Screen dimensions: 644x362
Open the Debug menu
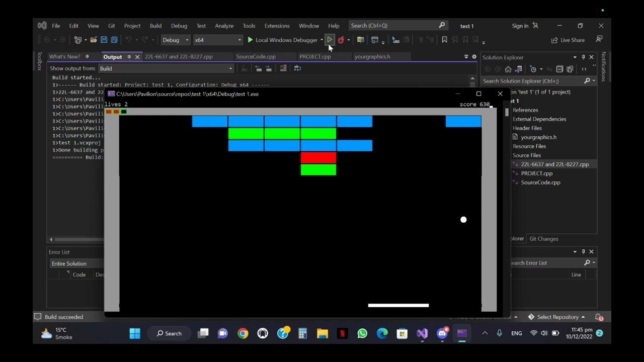pyautogui.click(x=179, y=26)
